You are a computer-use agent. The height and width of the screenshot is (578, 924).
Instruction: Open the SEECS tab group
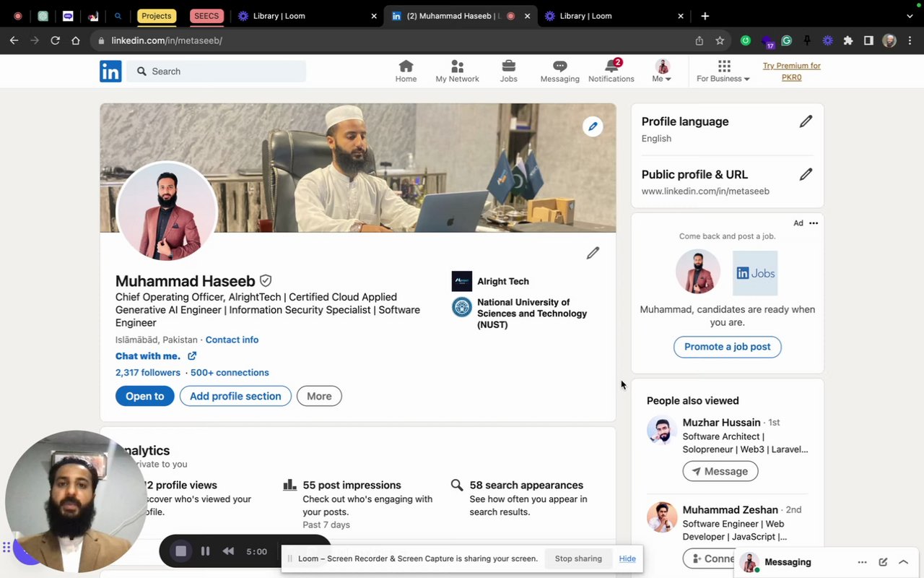click(x=206, y=16)
